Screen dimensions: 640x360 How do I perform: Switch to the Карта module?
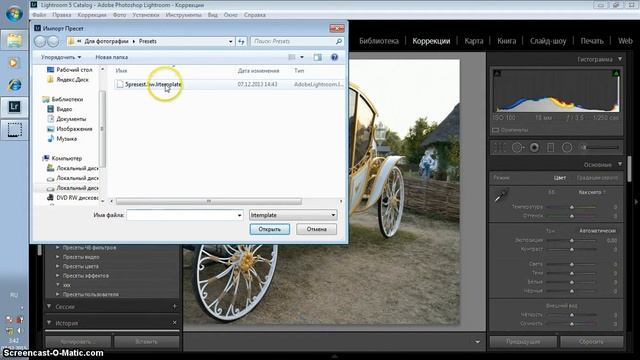pos(473,41)
